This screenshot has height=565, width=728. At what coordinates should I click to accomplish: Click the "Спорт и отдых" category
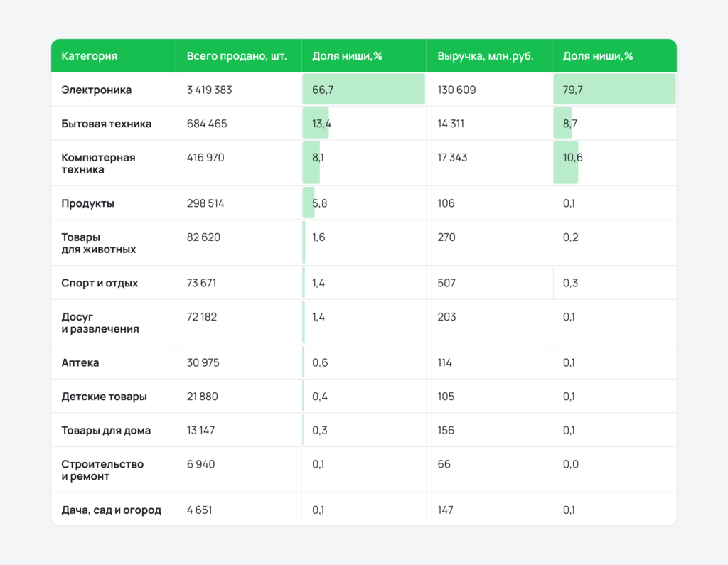pyautogui.click(x=100, y=283)
